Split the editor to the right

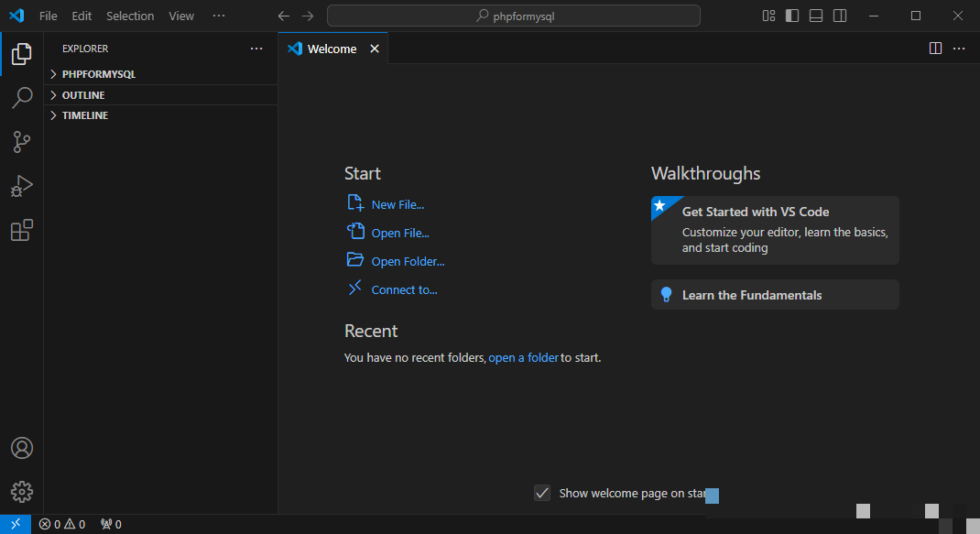(x=936, y=49)
